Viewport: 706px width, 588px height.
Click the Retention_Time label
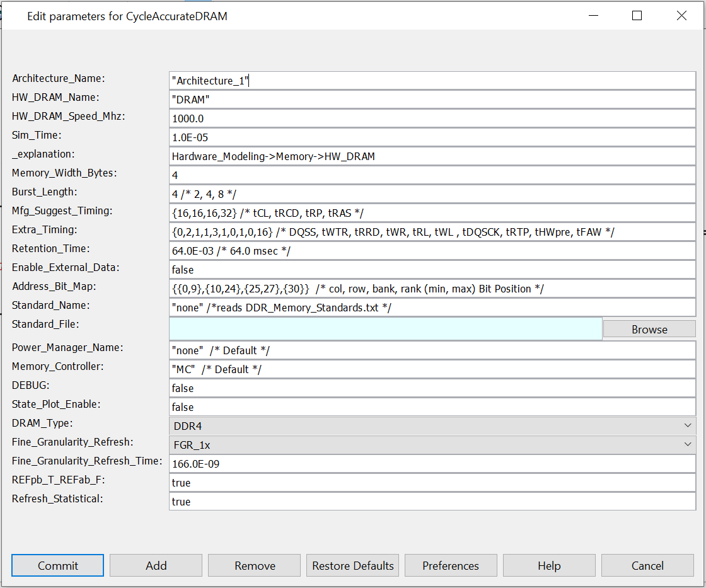pos(51,248)
